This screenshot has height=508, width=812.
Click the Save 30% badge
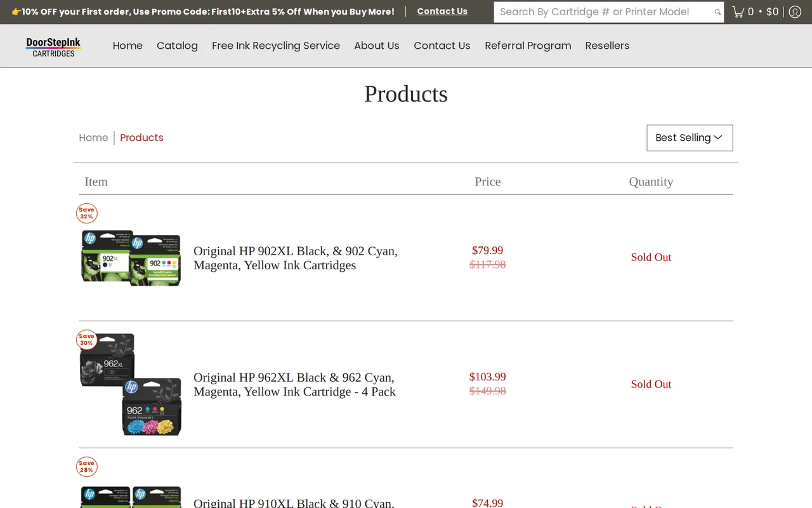tap(87, 340)
